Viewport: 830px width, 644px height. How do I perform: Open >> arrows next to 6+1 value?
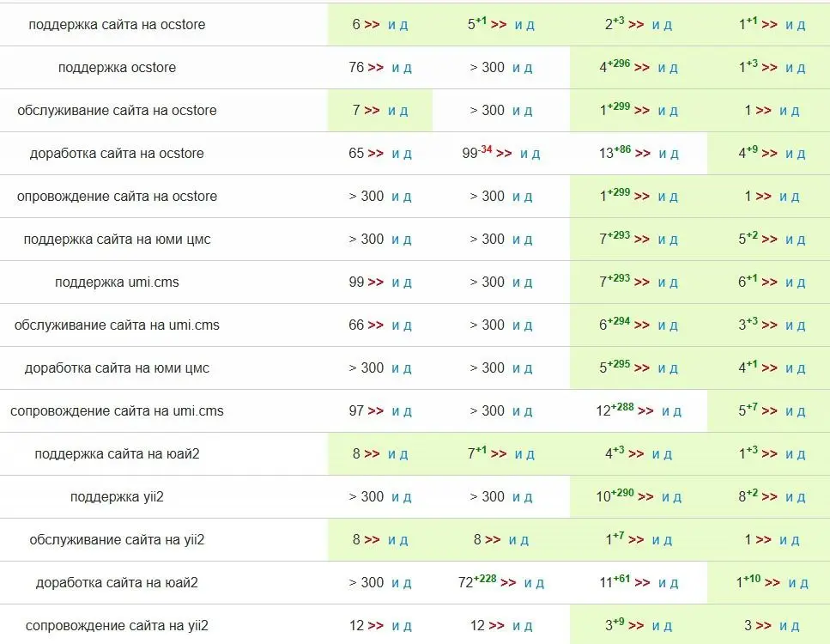[x=770, y=283]
